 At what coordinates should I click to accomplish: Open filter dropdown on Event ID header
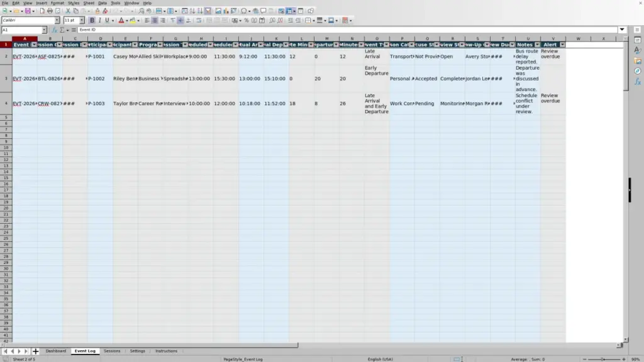pos(34,45)
